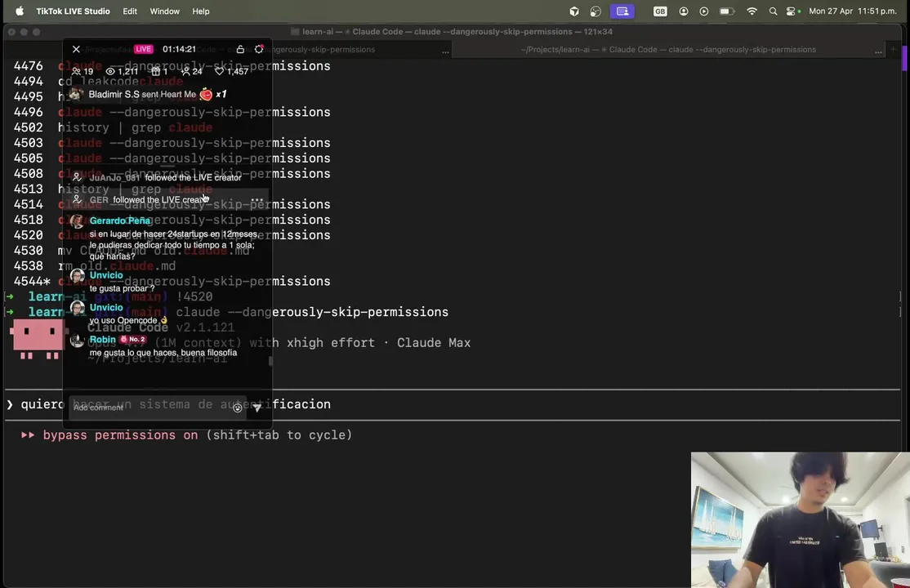Click the live duration timer 01:14:21
The width and height of the screenshot is (910, 588).
coord(179,49)
